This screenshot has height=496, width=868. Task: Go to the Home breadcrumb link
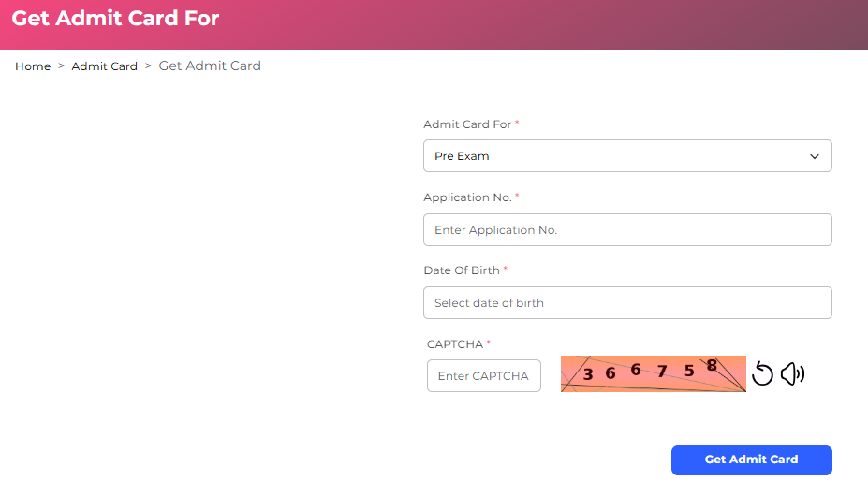33,66
